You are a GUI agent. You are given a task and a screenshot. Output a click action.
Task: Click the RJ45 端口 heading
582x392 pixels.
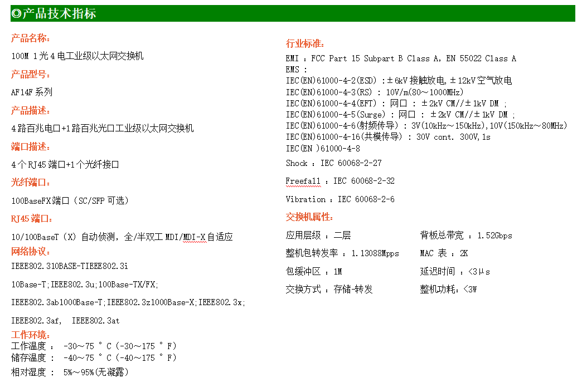tap(32, 219)
